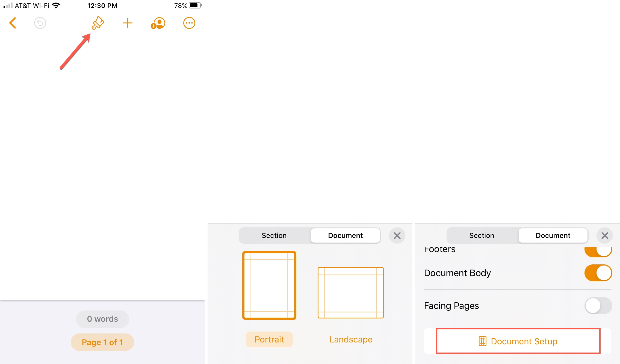The height and width of the screenshot is (364, 620).
Task: Close the Document Body panel with X
Action: pyautogui.click(x=605, y=235)
